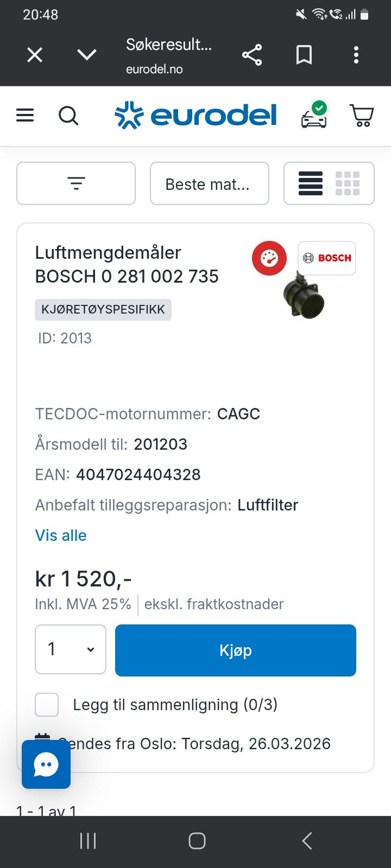Open the browser three-dot menu

point(356,55)
